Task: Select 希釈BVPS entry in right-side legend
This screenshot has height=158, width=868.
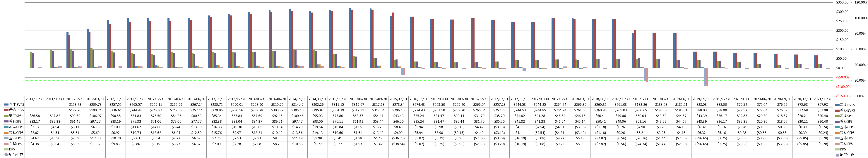Action: (x=845, y=110)
